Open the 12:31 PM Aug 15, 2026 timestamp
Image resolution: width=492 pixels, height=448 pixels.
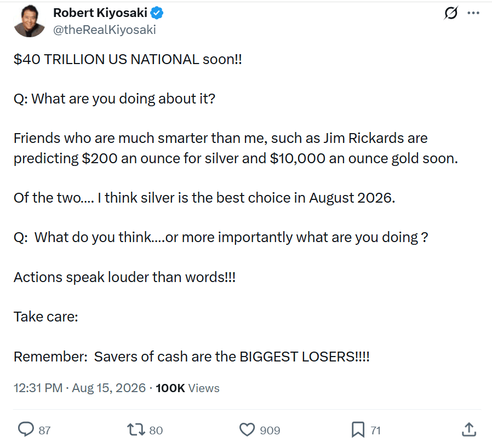click(x=79, y=388)
